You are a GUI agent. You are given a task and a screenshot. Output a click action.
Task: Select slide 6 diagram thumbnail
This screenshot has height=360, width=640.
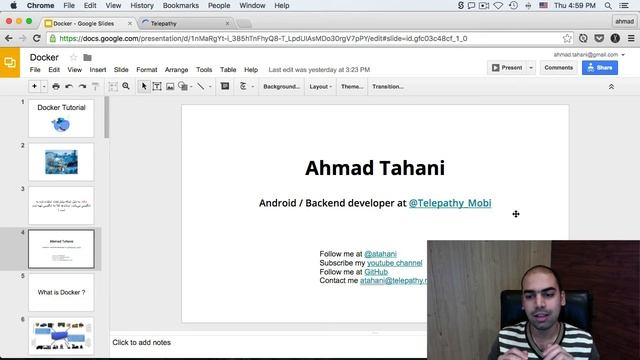61,336
